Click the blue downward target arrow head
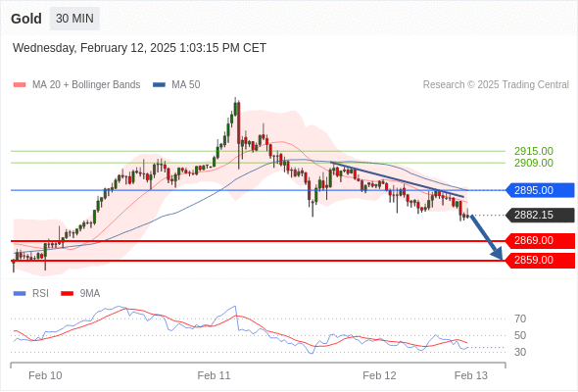This screenshot has width=578, height=392. pyautogui.click(x=498, y=254)
